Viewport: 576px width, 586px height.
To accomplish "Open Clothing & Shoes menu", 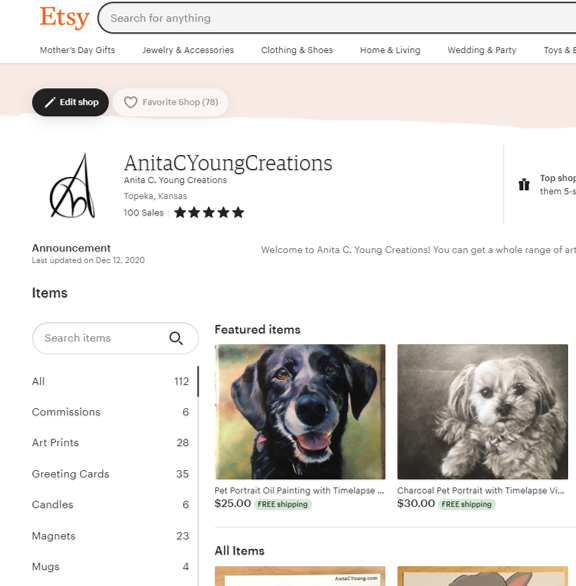I will coord(297,50).
